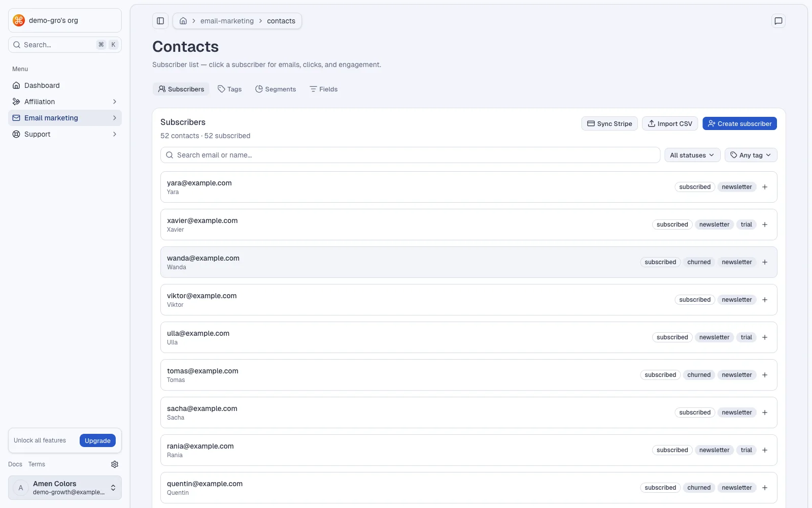Expand the Affiliation menu
This screenshot has height=508, width=812.
pyautogui.click(x=65, y=102)
